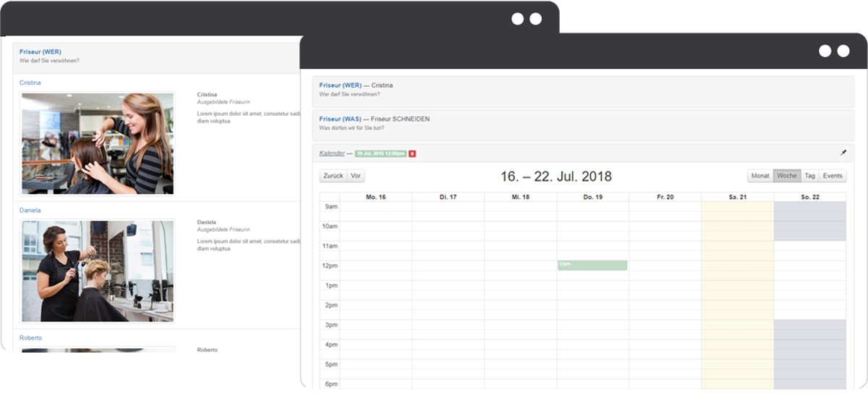Image resolution: width=868 pixels, height=409 pixels.
Task: Select Daniela's hairdresser photo
Action: click(98, 271)
